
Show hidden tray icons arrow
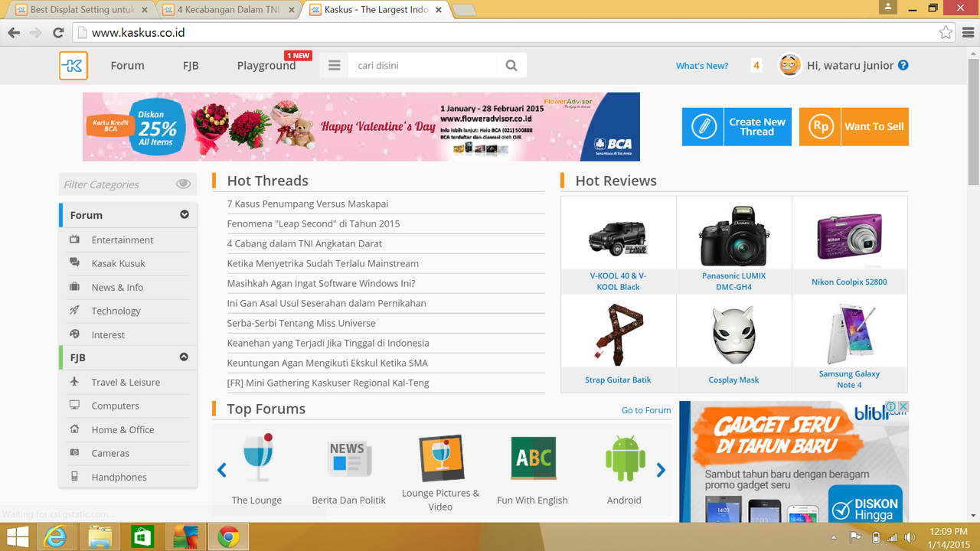834,537
